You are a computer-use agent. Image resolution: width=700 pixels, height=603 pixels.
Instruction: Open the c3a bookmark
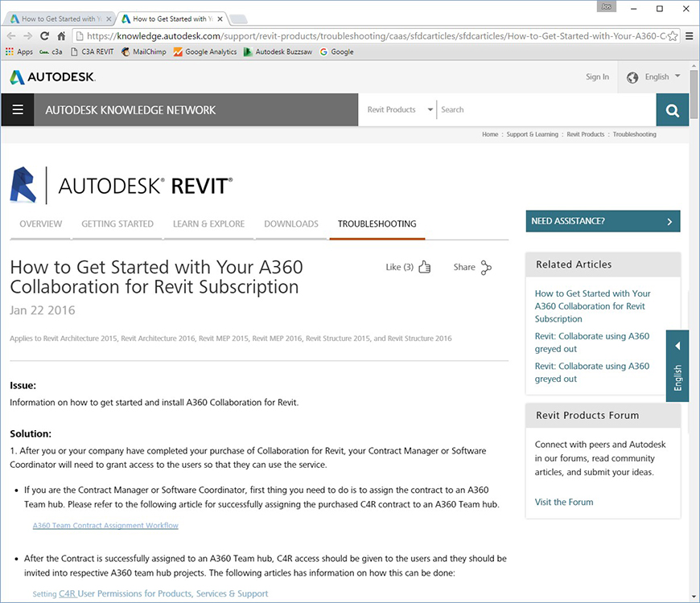[51, 51]
